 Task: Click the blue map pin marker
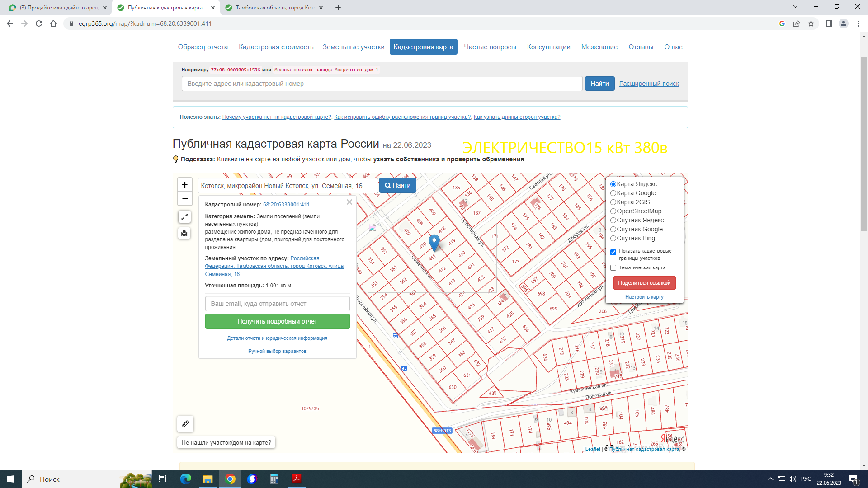434,242
